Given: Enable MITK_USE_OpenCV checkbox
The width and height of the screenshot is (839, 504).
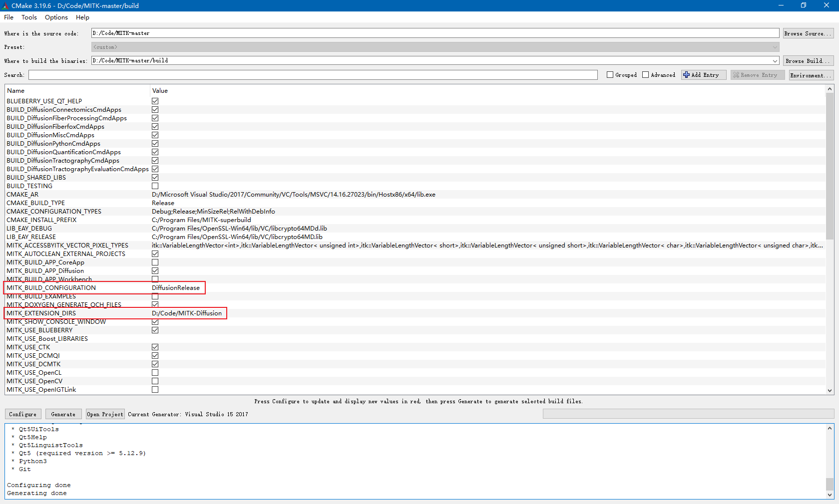Looking at the screenshot, I should tap(155, 381).
